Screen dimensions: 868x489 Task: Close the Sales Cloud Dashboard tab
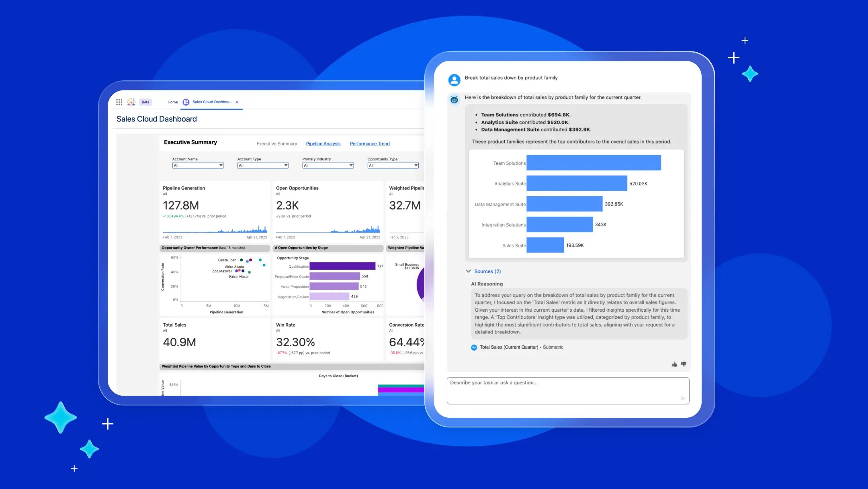[237, 102]
